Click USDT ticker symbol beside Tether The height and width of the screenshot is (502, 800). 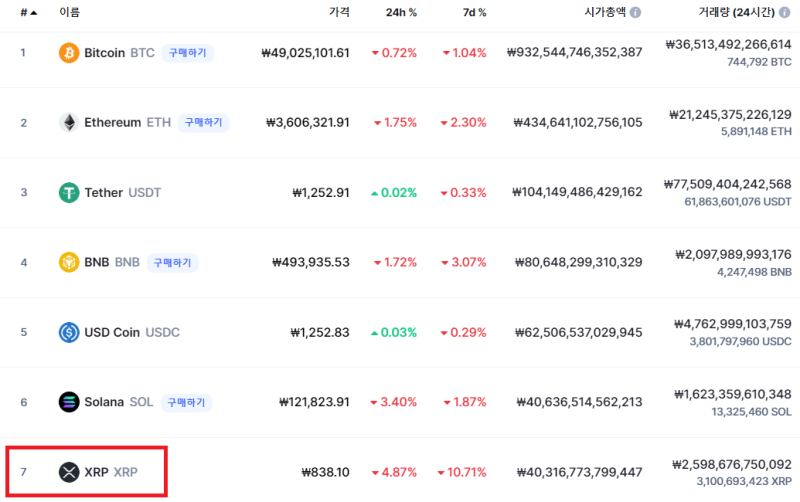(144, 192)
